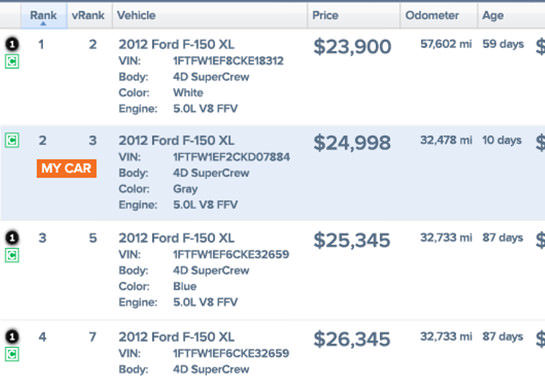Sort listings by Age column header

click(493, 16)
